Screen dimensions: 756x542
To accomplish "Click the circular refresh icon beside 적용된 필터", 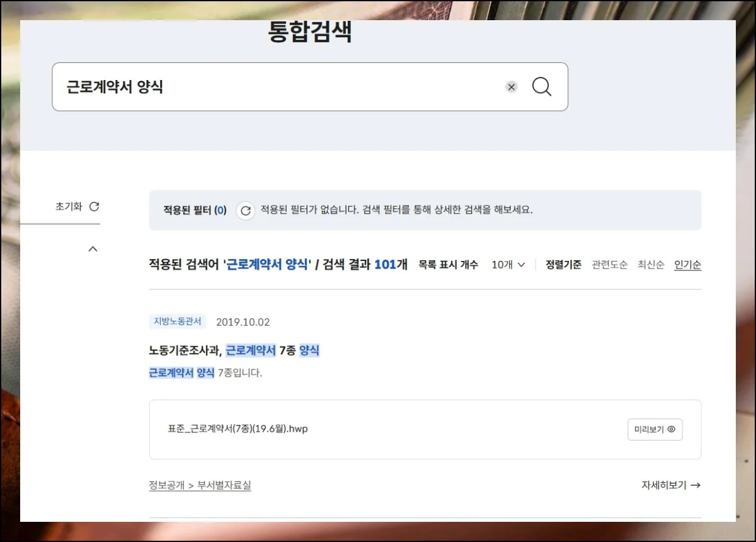I will [246, 211].
